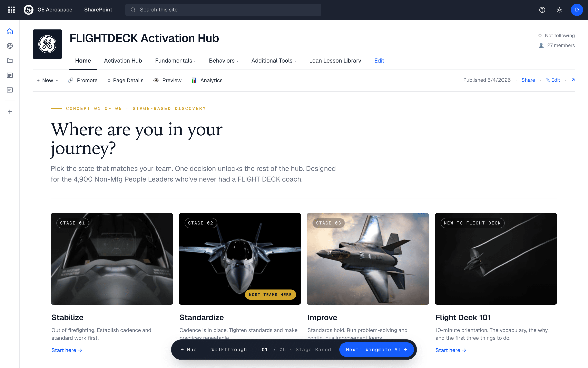This screenshot has width=588, height=368.
Task: Click the Edit link in site navigation
Action: [x=379, y=61]
